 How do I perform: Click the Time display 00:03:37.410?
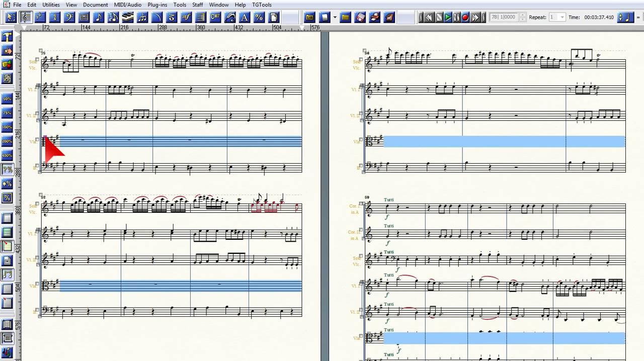point(599,17)
